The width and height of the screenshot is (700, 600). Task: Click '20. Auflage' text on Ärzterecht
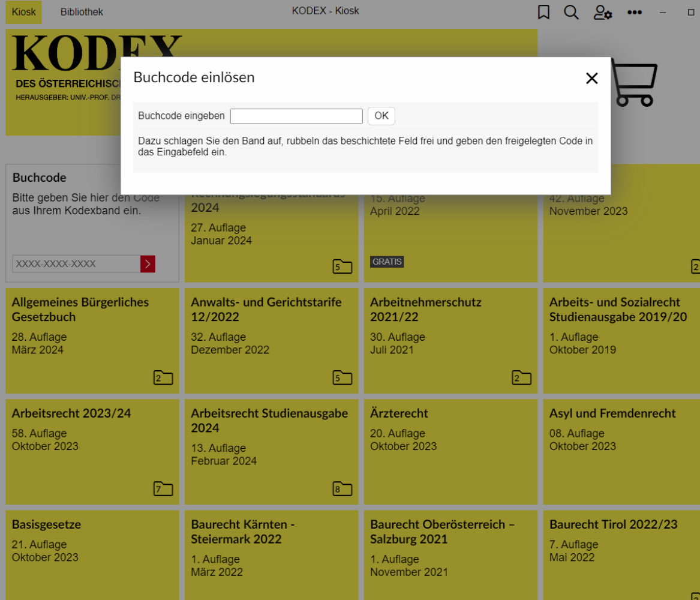click(398, 433)
